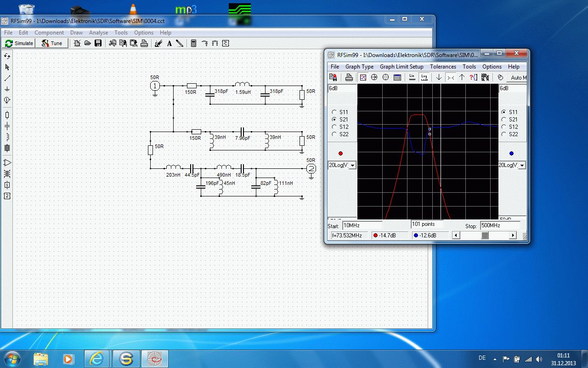Pick the rotate component tool
This screenshot has width=588, height=368.
(x=7, y=56)
